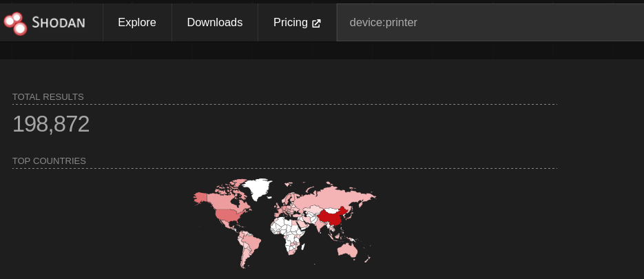Open the Shodan home link text
The height and width of the screenshot is (279, 644).
point(59,23)
